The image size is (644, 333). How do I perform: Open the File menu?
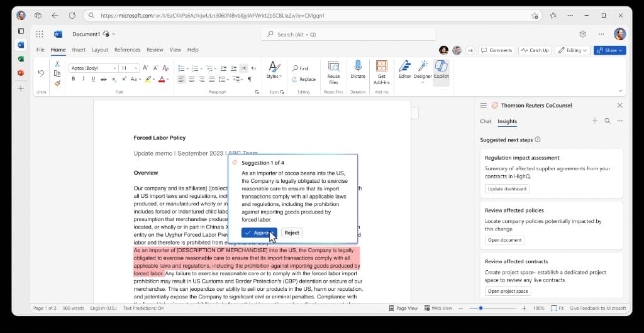40,50
